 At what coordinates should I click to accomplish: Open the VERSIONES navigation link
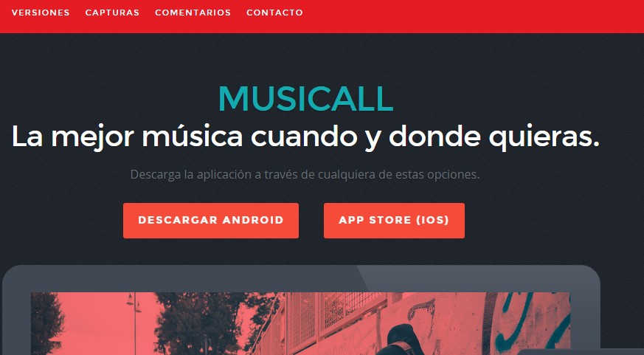point(41,13)
